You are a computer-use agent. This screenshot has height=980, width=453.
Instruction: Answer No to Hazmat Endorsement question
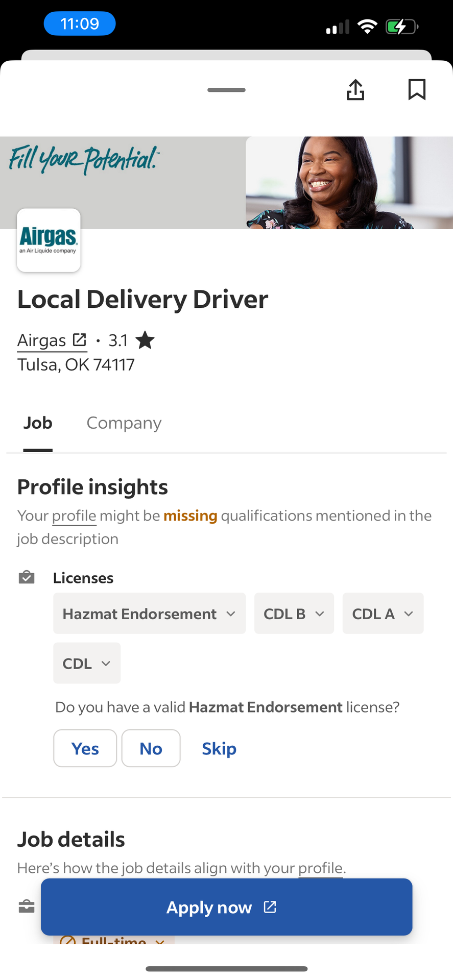tap(151, 748)
